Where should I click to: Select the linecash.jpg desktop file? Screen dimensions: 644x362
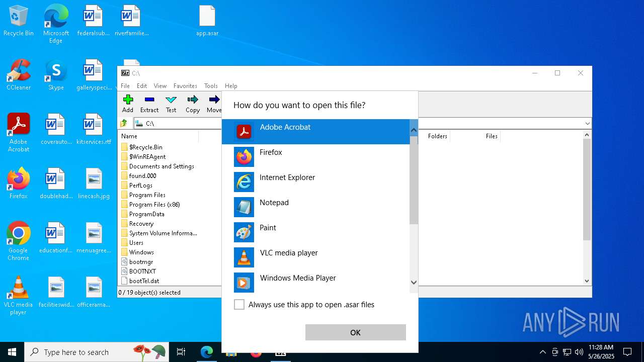click(x=94, y=184)
